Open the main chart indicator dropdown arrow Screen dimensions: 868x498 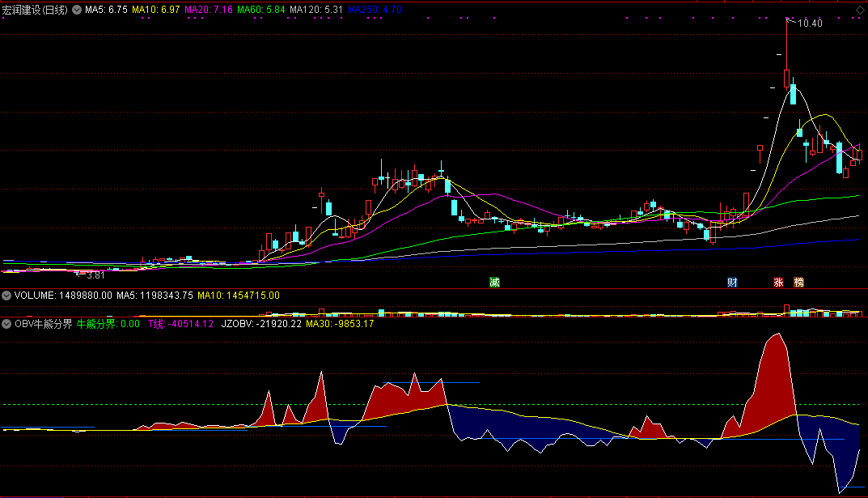tap(77, 10)
